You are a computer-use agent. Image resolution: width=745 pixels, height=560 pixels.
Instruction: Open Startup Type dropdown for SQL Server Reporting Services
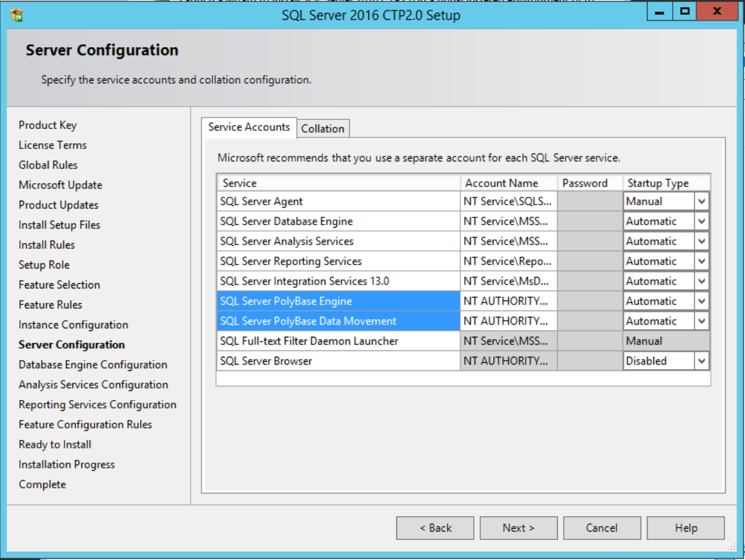(x=702, y=261)
